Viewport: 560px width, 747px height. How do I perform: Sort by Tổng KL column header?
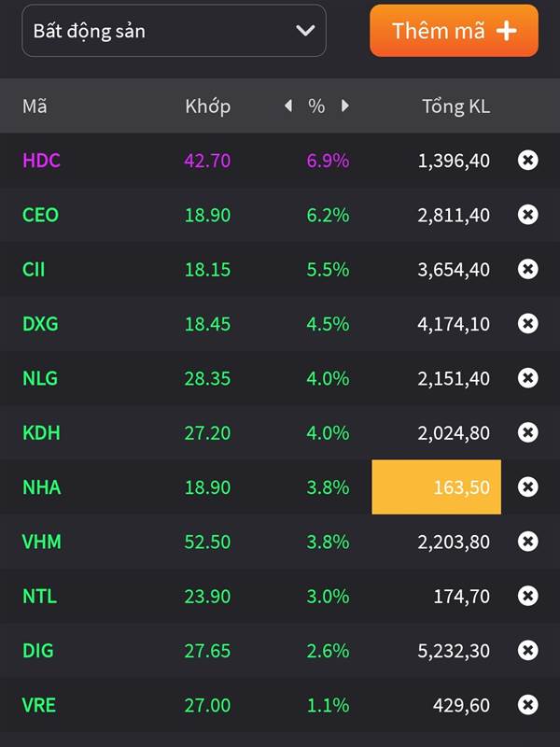(455, 106)
